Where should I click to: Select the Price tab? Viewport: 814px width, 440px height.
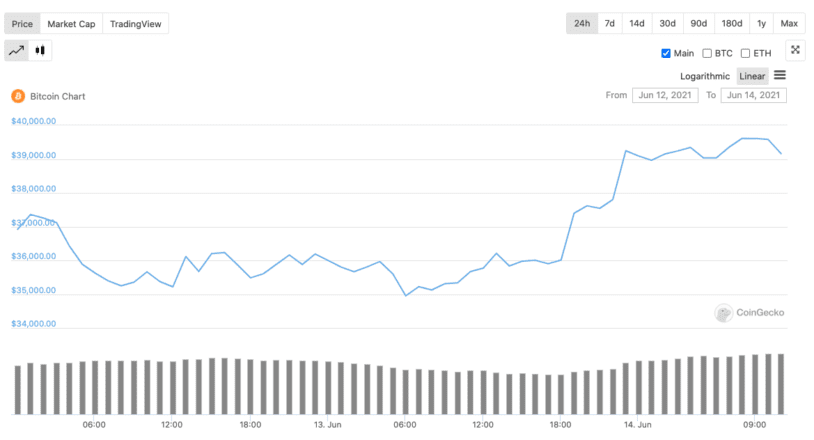(22, 24)
